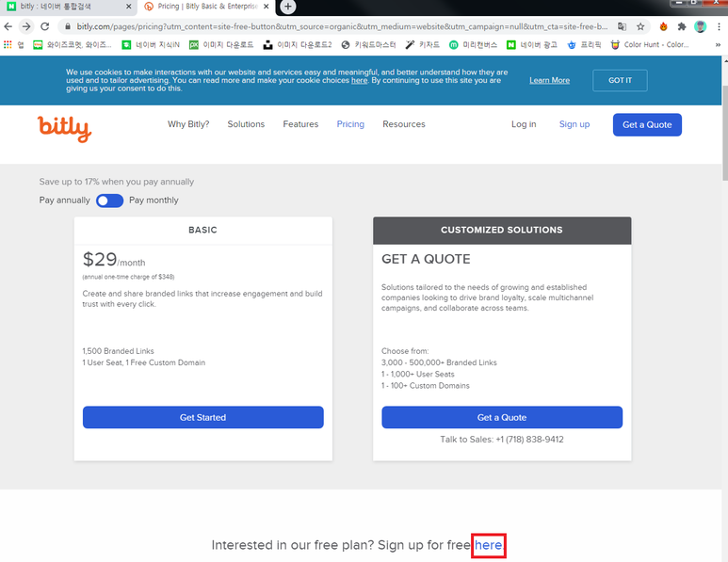Click the Pay monthly label
This screenshot has width=728, height=562.
click(154, 200)
